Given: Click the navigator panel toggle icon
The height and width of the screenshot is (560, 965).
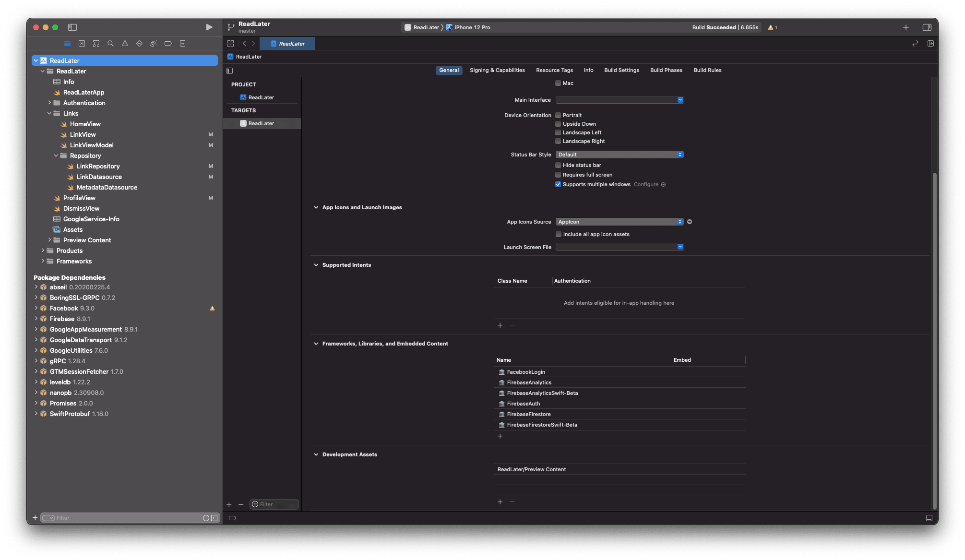Looking at the screenshot, I should click(72, 27).
